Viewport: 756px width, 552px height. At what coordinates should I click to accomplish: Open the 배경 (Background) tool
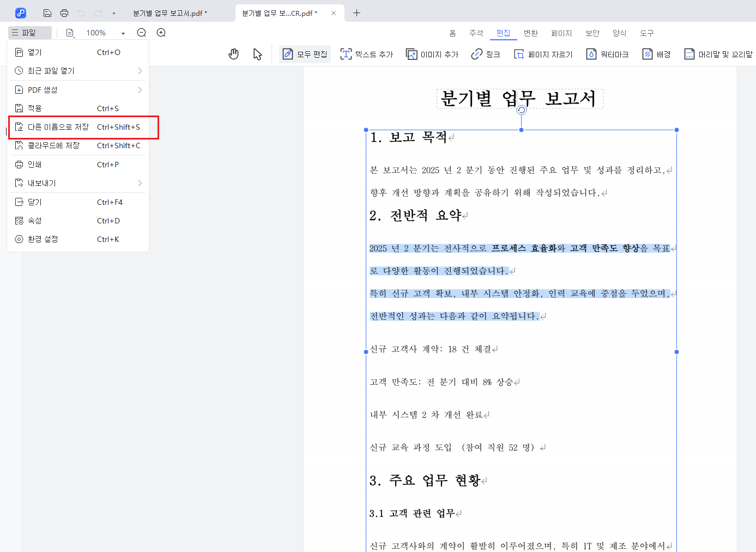(656, 54)
